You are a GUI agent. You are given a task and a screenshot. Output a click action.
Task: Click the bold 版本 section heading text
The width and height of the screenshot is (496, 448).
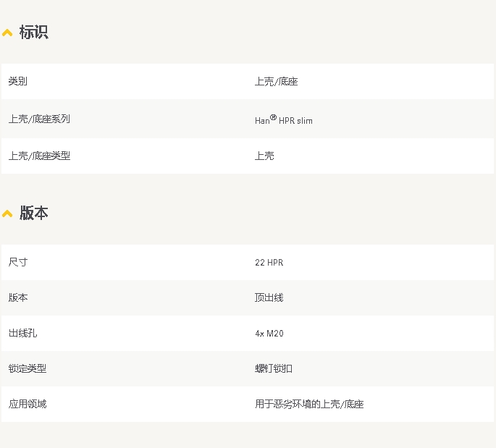pyautogui.click(x=33, y=214)
